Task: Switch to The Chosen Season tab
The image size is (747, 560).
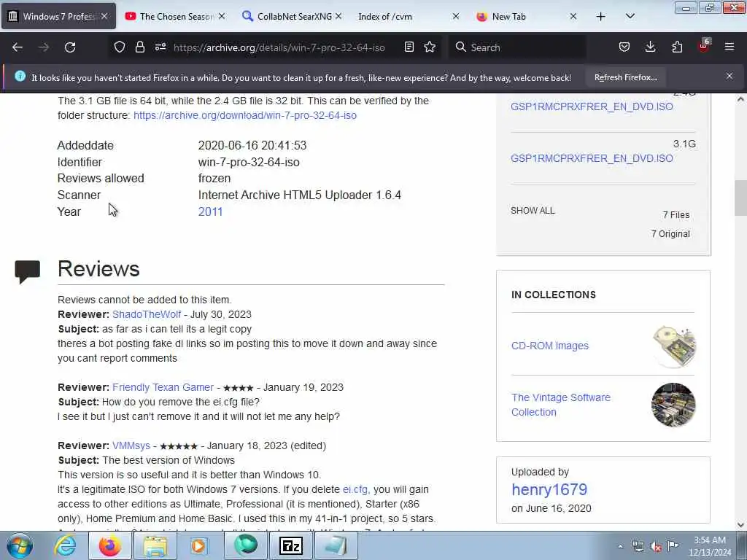Action: pyautogui.click(x=169, y=16)
